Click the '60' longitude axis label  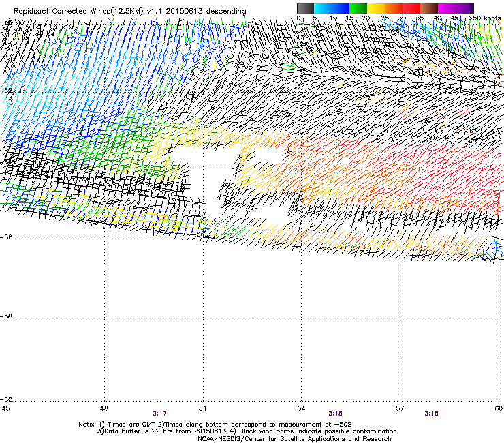(x=499, y=408)
